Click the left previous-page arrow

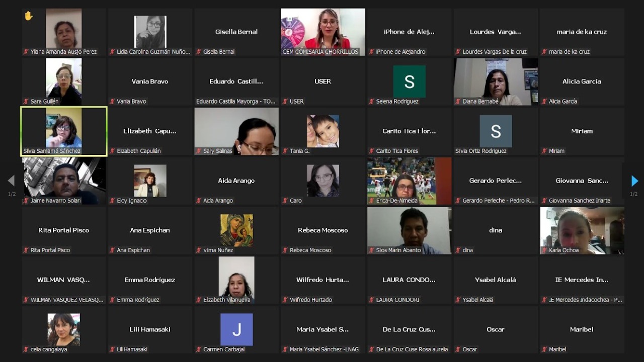point(11,181)
